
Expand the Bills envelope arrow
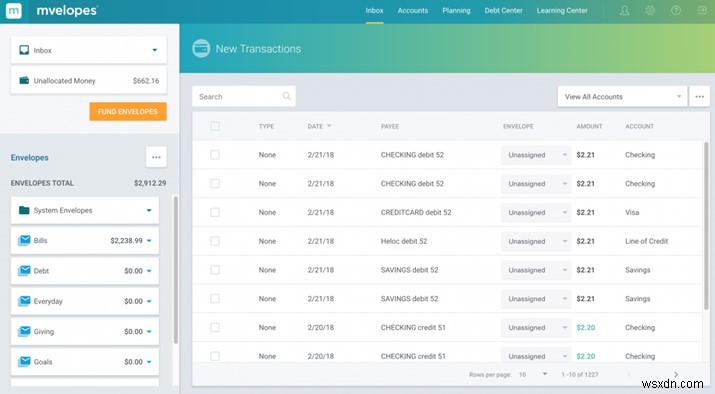coord(149,241)
